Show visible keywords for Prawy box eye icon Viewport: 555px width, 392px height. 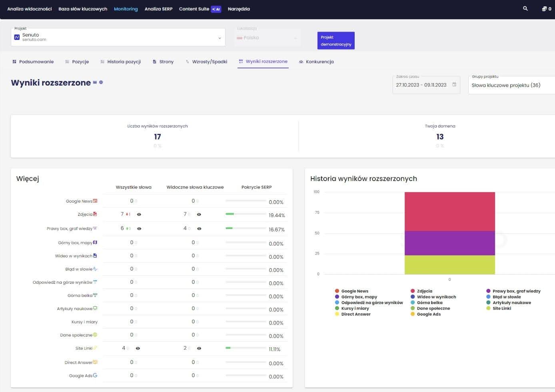(199, 229)
